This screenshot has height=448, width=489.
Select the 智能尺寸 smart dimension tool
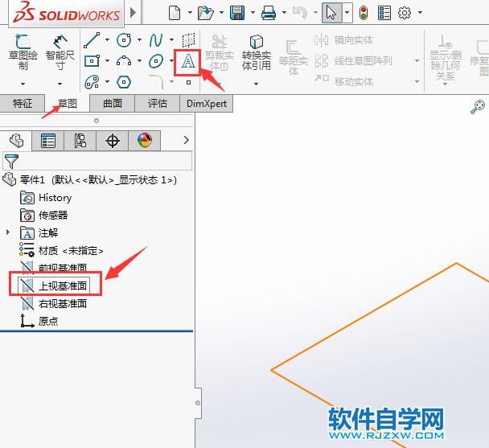pyautogui.click(x=60, y=51)
